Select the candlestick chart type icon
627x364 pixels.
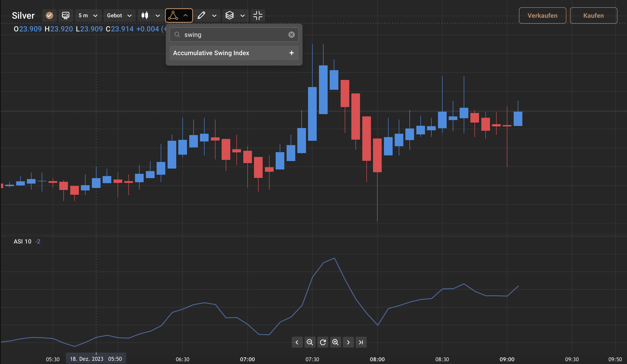(145, 15)
